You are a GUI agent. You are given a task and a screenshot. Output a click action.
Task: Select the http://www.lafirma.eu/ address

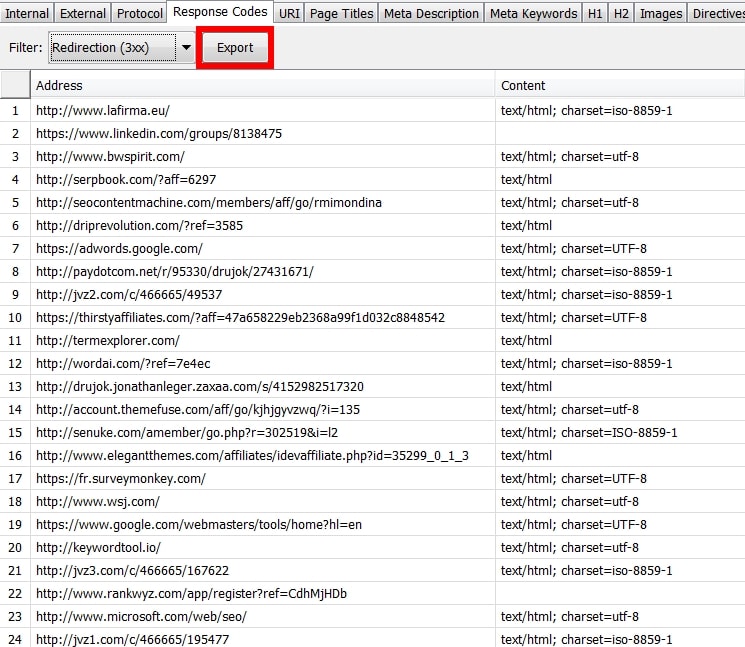click(103, 111)
